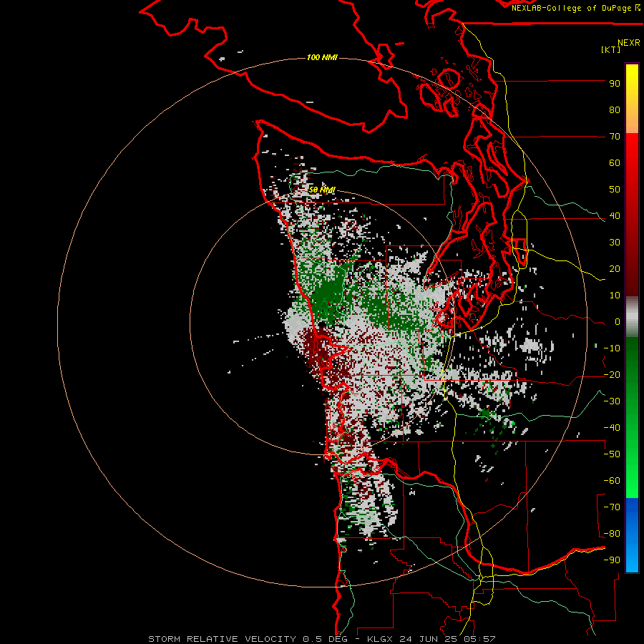Click the -80 knot scale value

[612, 534]
